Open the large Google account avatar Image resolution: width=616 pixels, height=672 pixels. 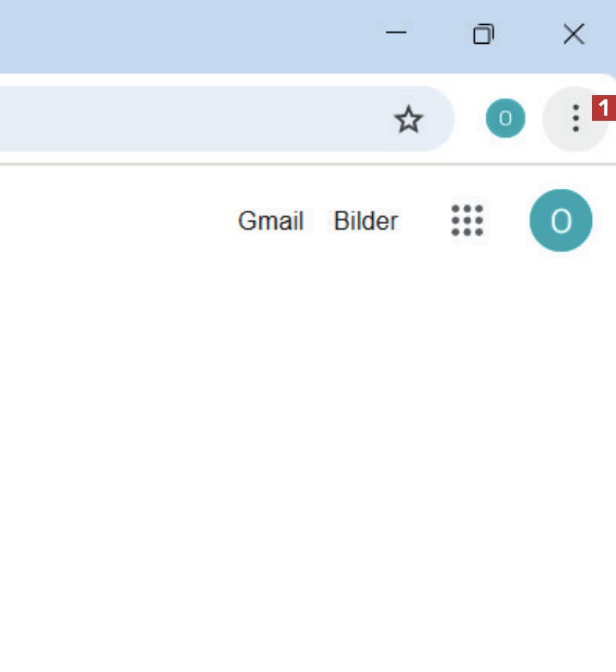point(560,220)
